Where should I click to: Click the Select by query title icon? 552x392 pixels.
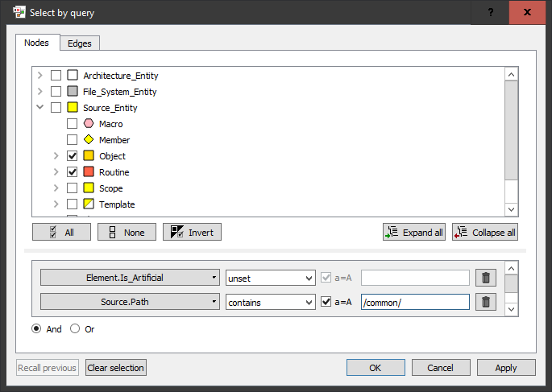(19, 12)
